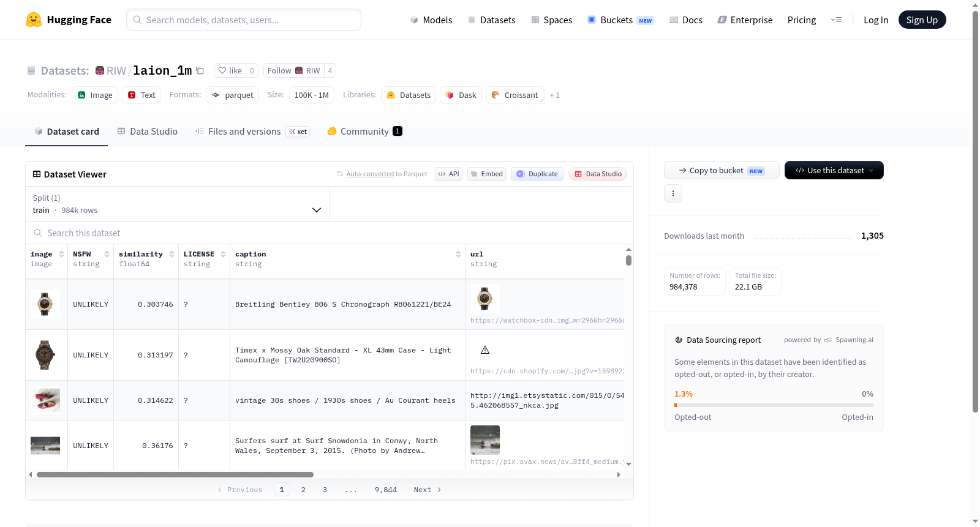Select the Croissant library tag

[515, 95]
